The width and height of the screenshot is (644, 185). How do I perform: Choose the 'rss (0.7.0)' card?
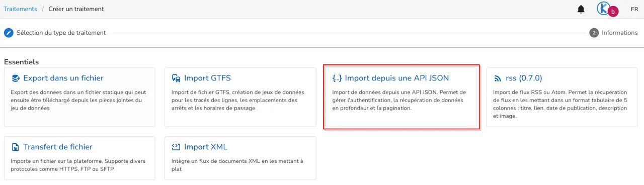(x=562, y=97)
